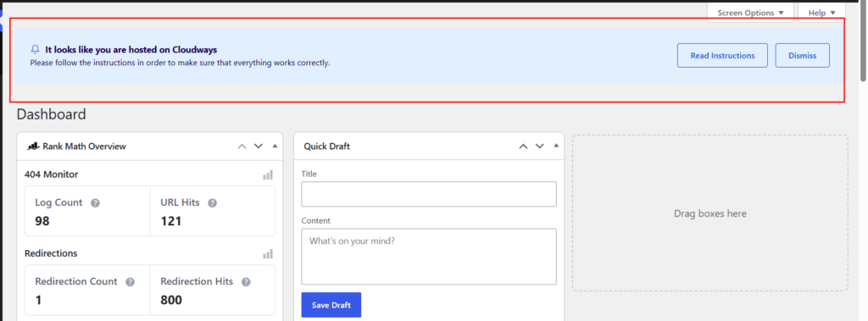Click the Log Count value 98
The width and height of the screenshot is (868, 321).
(x=42, y=221)
